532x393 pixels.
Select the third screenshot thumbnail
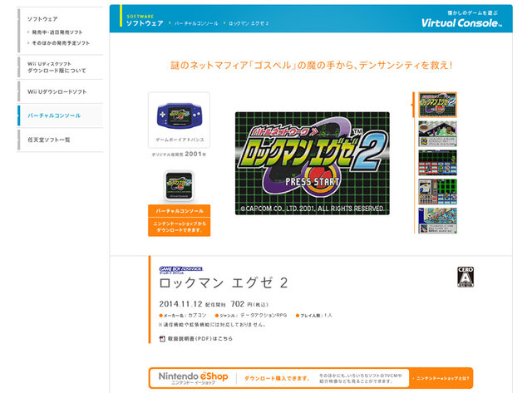point(437,163)
